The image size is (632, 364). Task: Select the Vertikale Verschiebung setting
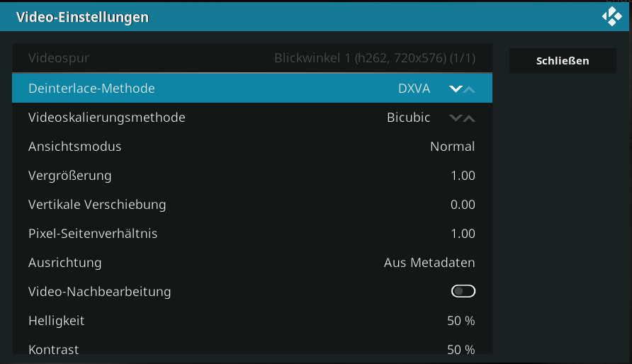click(x=252, y=204)
